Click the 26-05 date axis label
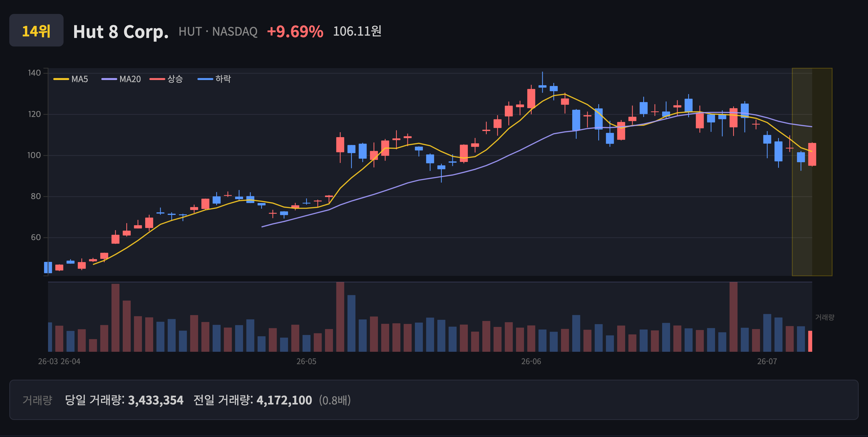The width and height of the screenshot is (868, 437). click(x=306, y=362)
